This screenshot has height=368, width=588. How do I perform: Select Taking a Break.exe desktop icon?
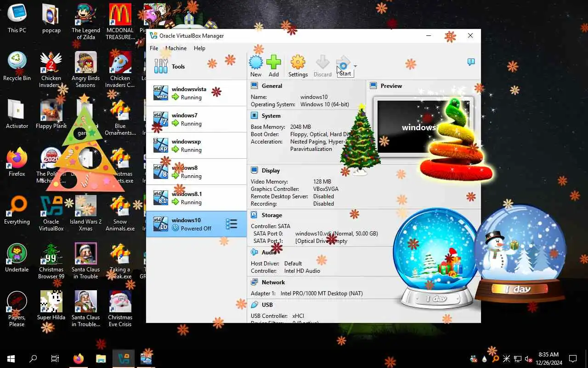(120, 261)
